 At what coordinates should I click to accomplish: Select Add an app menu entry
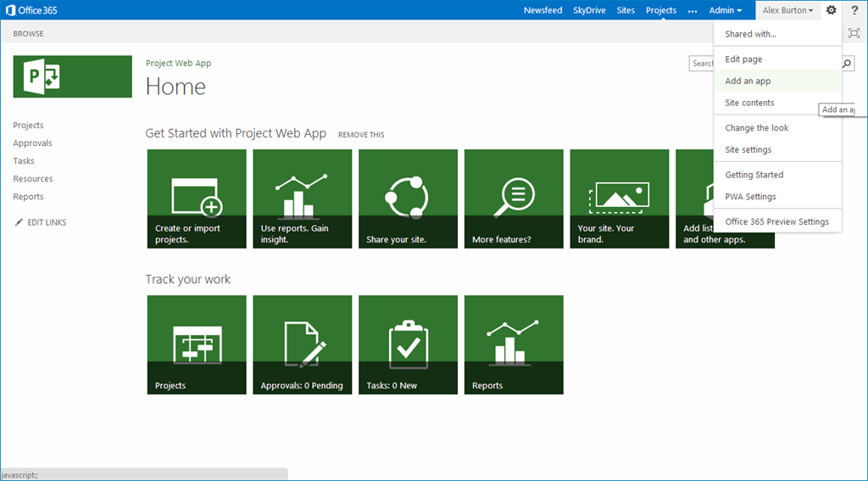pyautogui.click(x=778, y=81)
